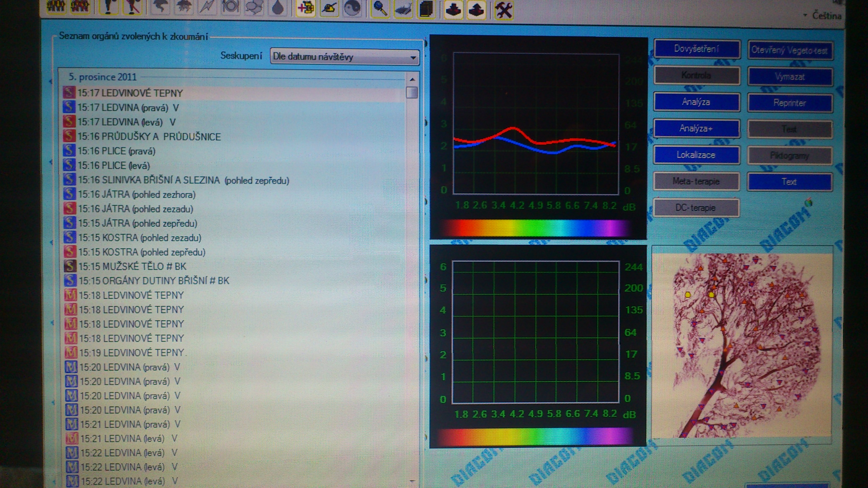Click the Otevřený Vegeto-test button
This screenshot has height=488, width=868.
pos(790,51)
